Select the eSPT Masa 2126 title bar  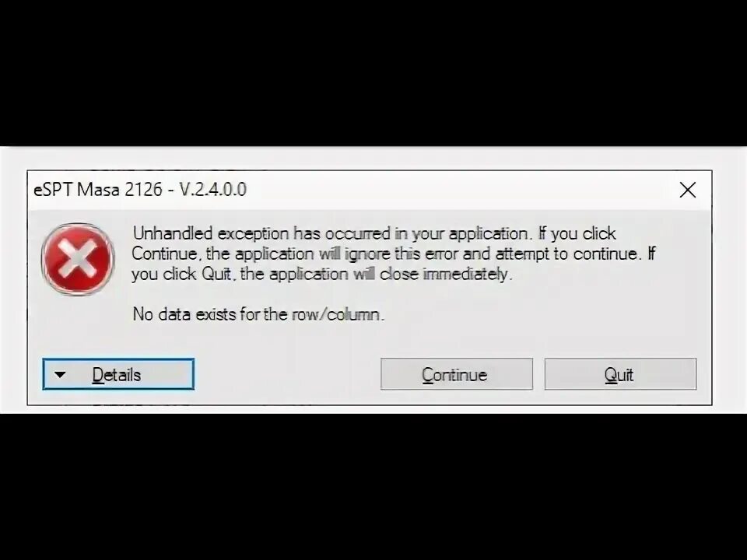352,190
